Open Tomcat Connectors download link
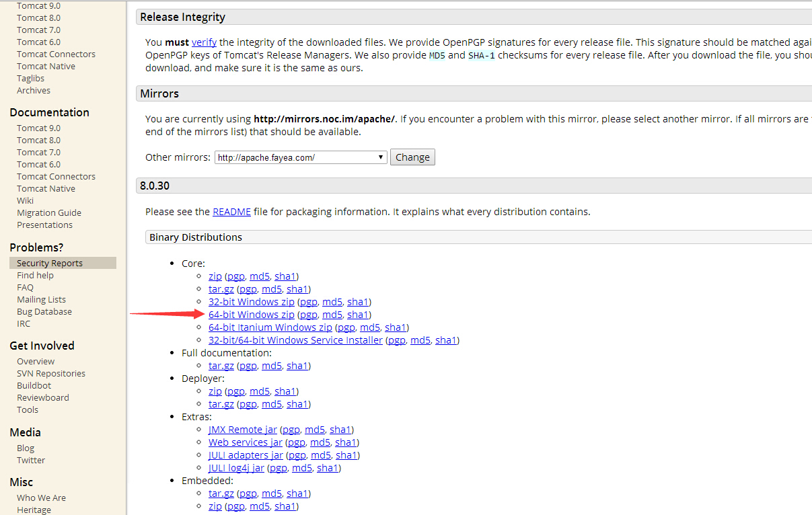The image size is (812, 515). click(56, 54)
